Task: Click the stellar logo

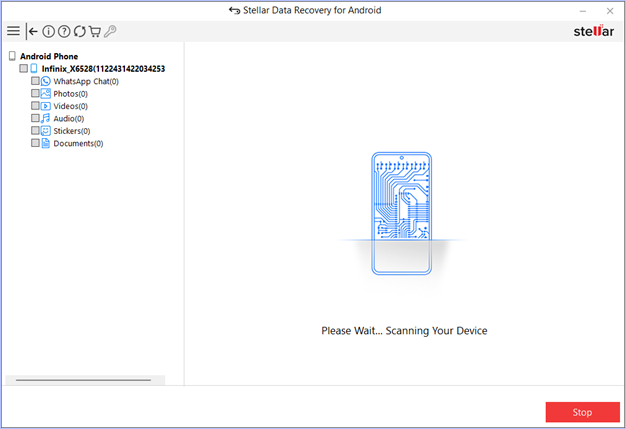Action: (x=594, y=31)
